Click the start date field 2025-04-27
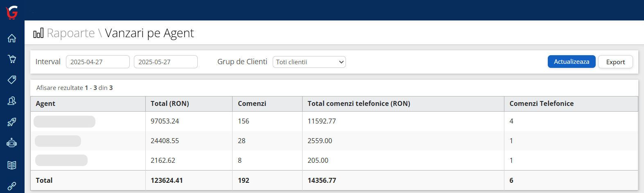Image resolution: width=644 pixels, height=193 pixels. click(97, 62)
